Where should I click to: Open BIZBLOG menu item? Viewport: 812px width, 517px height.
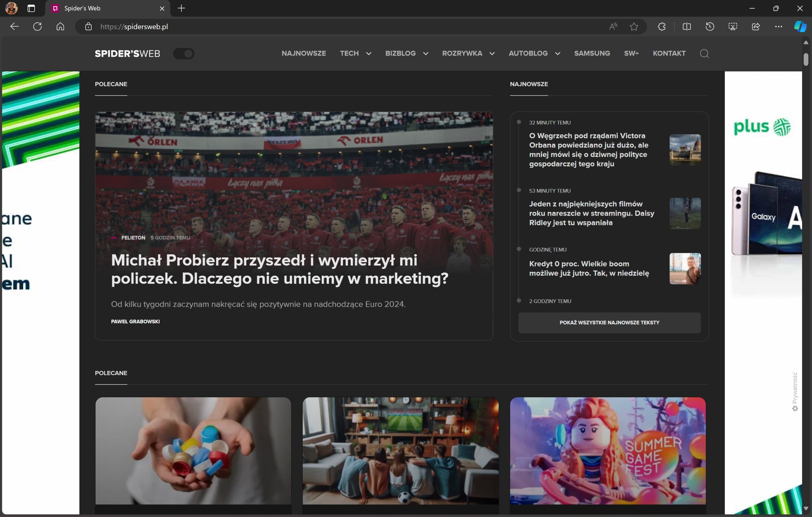(401, 53)
